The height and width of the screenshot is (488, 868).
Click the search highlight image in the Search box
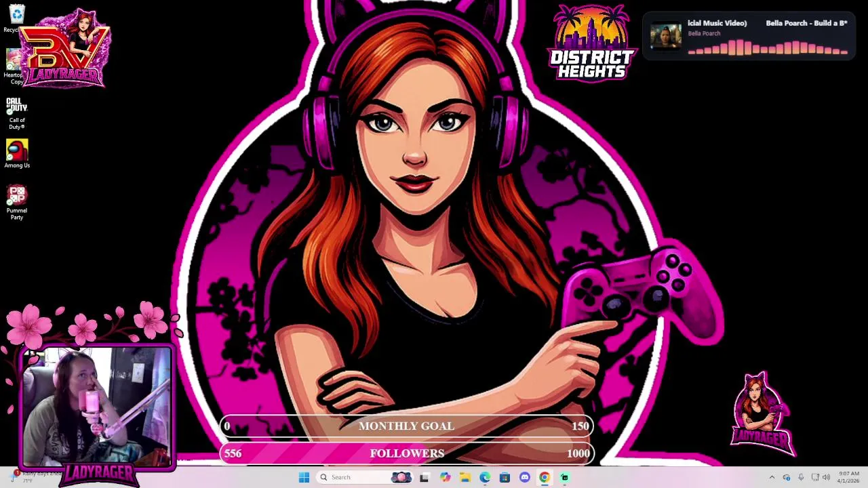(401, 477)
